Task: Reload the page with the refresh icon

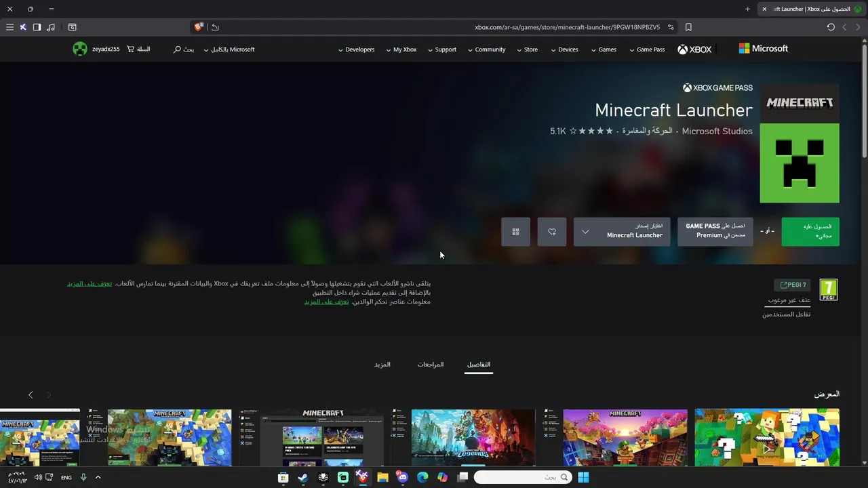Action: pos(831,27)
